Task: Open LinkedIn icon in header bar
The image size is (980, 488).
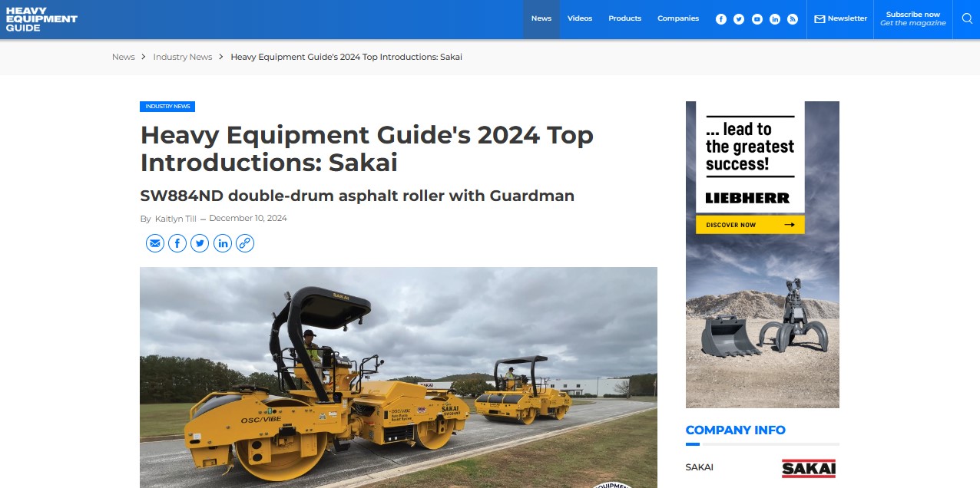Action: (x=775, y=19)
